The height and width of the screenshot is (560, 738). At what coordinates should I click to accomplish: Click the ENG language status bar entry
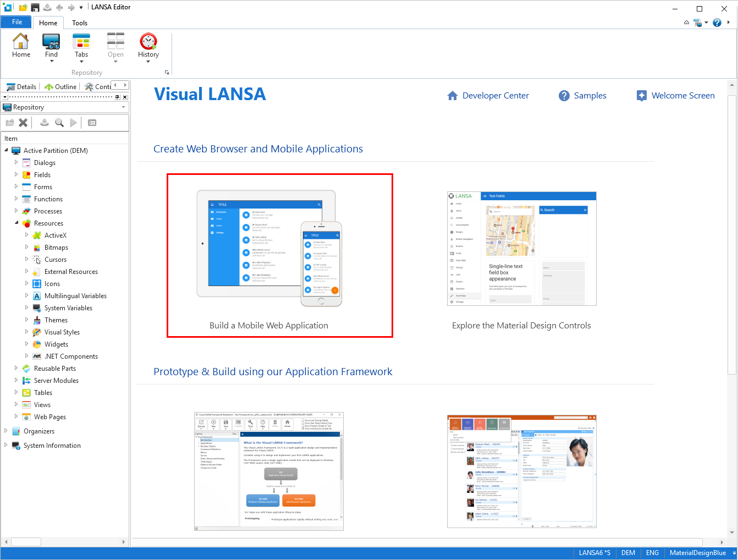click(x=652, y=553)
